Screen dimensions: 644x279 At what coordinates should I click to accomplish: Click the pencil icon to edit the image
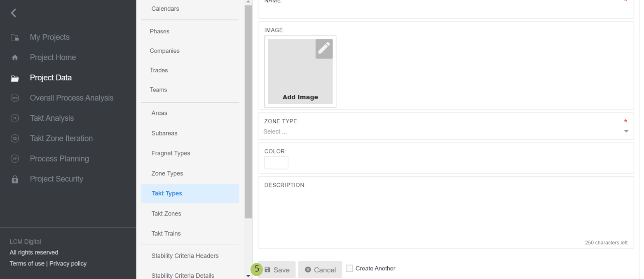(x=324, y=49)
